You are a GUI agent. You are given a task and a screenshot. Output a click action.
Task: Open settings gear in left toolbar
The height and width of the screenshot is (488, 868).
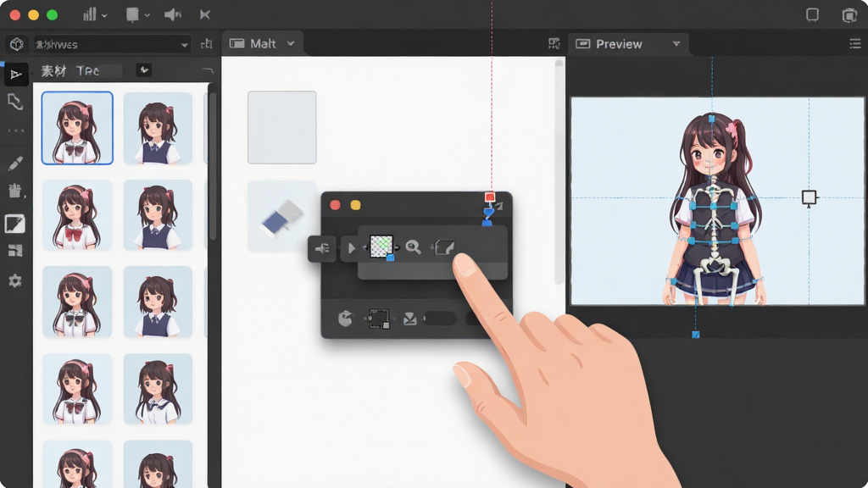(x=15, y=280)
